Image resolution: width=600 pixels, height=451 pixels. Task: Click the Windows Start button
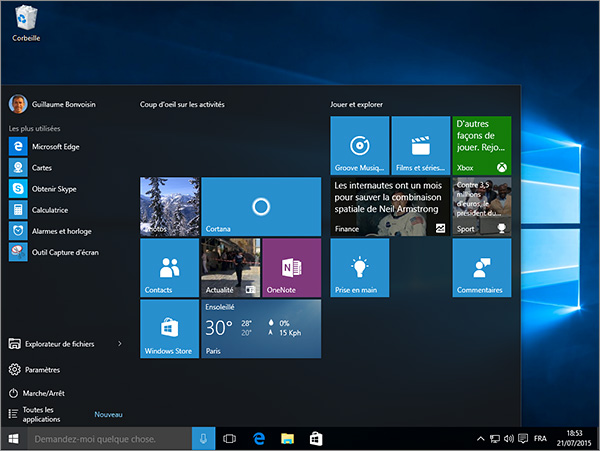pos(14,439)
